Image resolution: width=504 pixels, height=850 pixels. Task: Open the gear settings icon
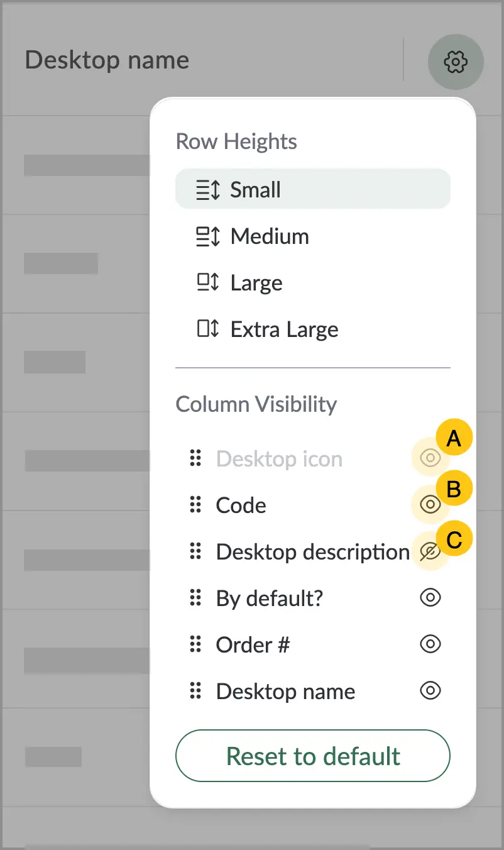click(456, 62)
